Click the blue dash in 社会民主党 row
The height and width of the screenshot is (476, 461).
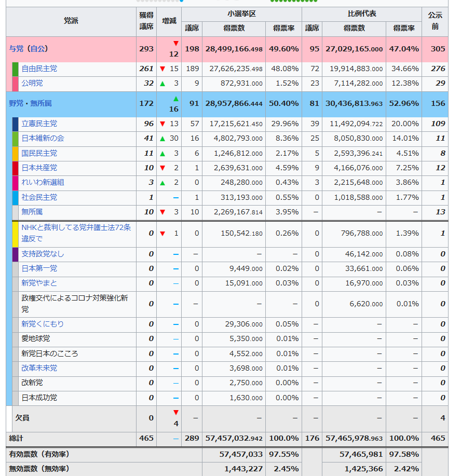pos(176,198)
